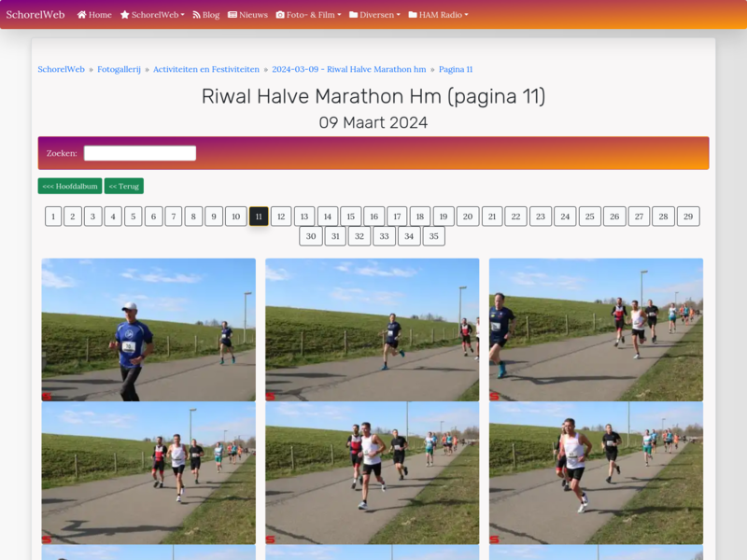This screenshot has width=747, height=560.
Task: Go to last page 35
Action: pos(433,236)
